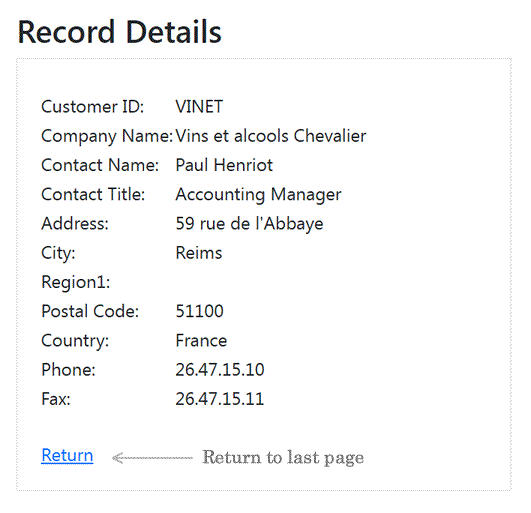Click the Return link
The height and width of the screenshot is (513, 531).
67,455
